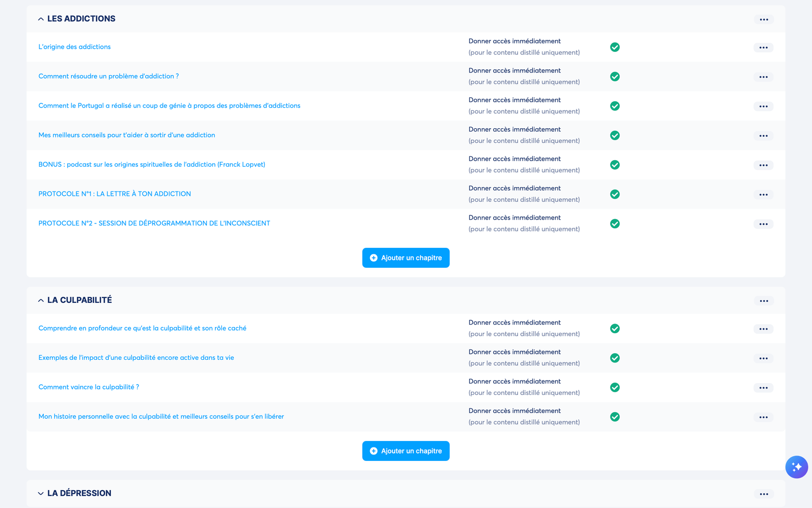Click the green checkmark for the Portugal chapter
Viewport: 812px width, 508px height.
(x=615, y=106)
